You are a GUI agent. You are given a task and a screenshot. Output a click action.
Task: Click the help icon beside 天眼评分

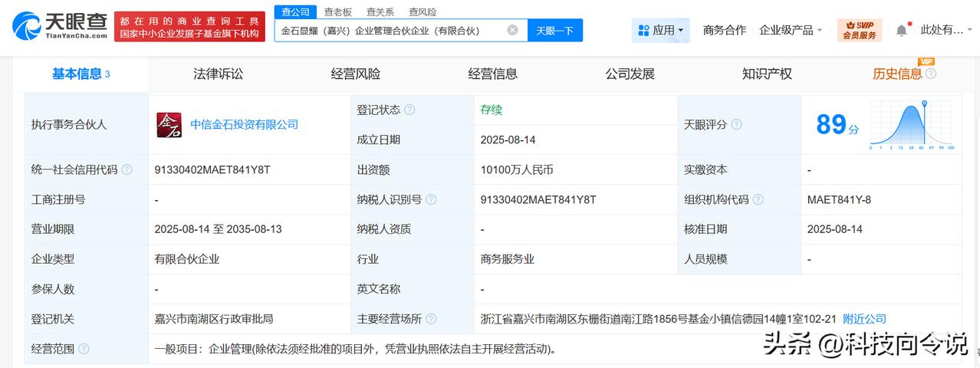tap(736, 124)
